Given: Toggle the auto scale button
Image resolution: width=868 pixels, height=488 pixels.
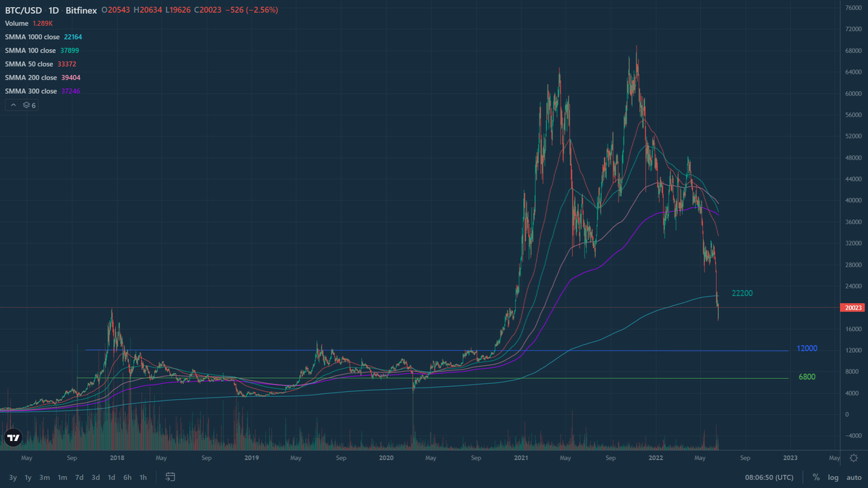Looking at the screenshot, I should 854,478.
